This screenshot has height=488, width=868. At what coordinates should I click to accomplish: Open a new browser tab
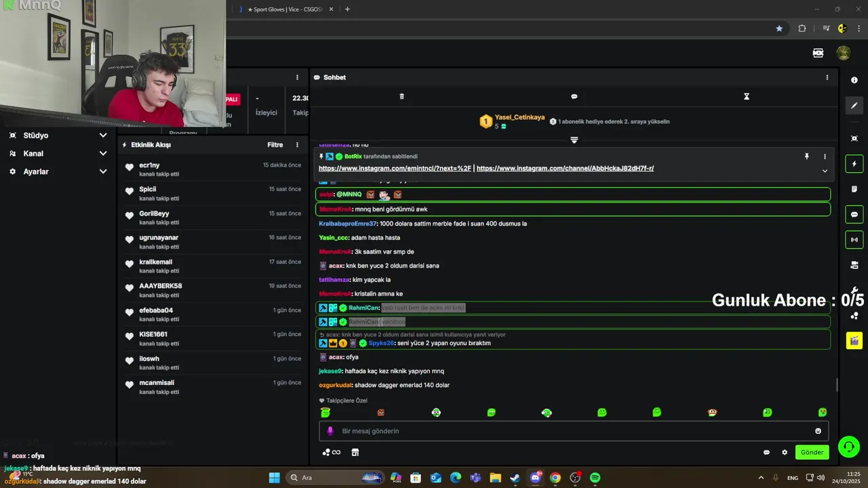tap(347, 9)
